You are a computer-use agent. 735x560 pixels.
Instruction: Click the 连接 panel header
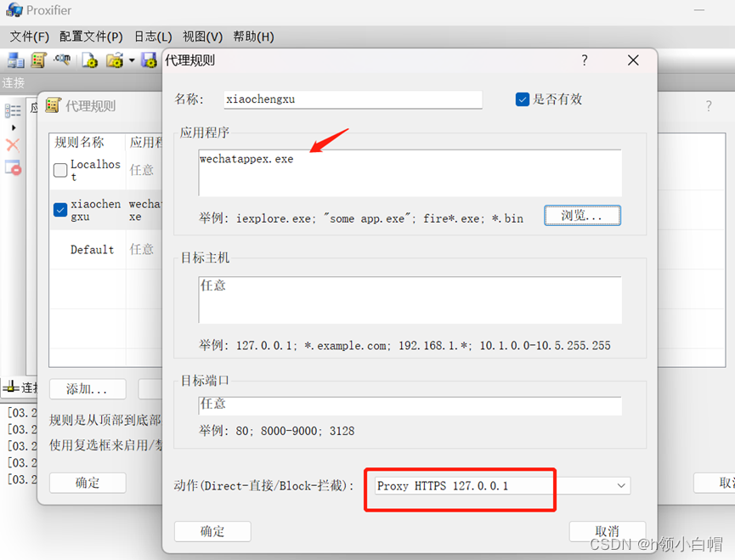coord(13,83)
